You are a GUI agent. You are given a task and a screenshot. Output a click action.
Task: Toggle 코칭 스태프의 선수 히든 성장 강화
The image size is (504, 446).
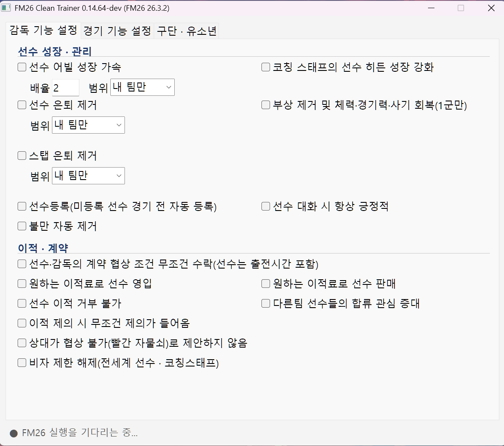tap(265, 67)
